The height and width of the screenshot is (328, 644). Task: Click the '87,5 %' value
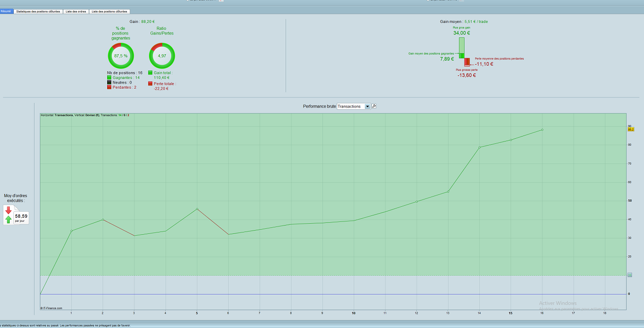(121, 56)
